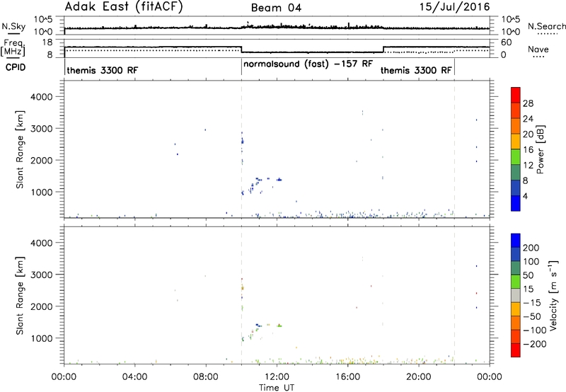The height and width of the screenshot is (392, 566).
Task: Click the "-100" tick on Velocity colorbar
Action: [535, 330]
